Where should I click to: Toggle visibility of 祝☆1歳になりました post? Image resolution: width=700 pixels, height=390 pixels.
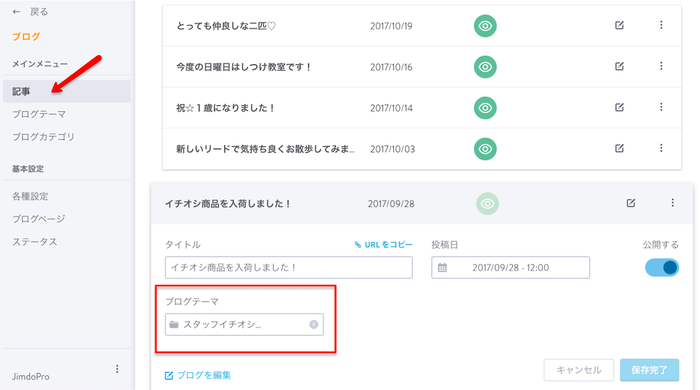click(485, 108)
